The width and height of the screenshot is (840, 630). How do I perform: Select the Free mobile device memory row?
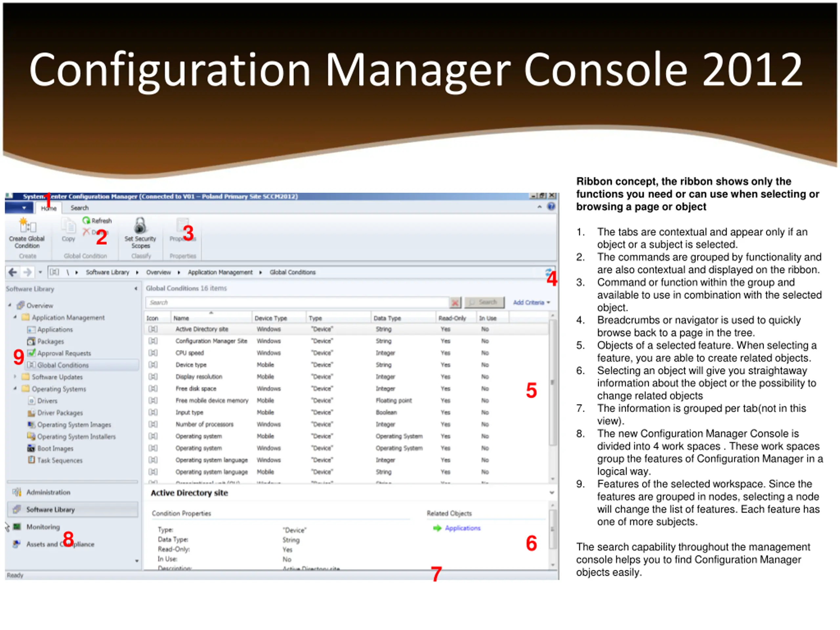point(346,400)
